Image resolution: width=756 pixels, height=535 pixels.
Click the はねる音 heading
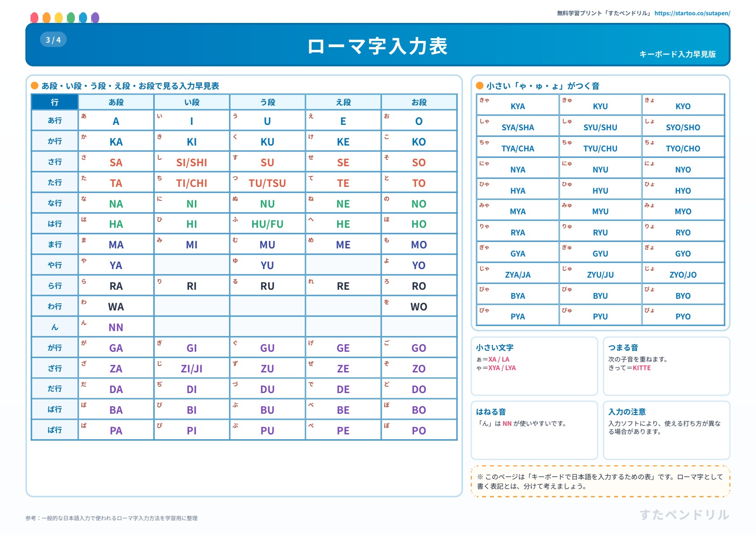[491, 411]
